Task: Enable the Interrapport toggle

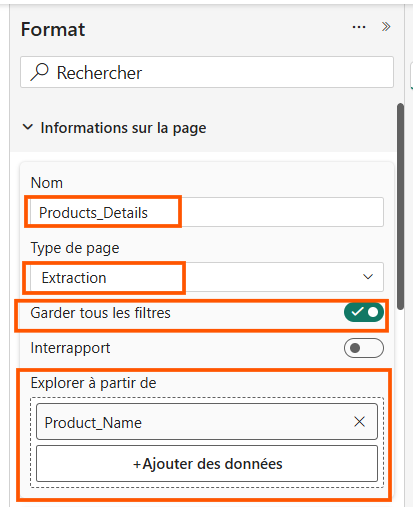Action: pyautogui.click(x=364, y=348)
